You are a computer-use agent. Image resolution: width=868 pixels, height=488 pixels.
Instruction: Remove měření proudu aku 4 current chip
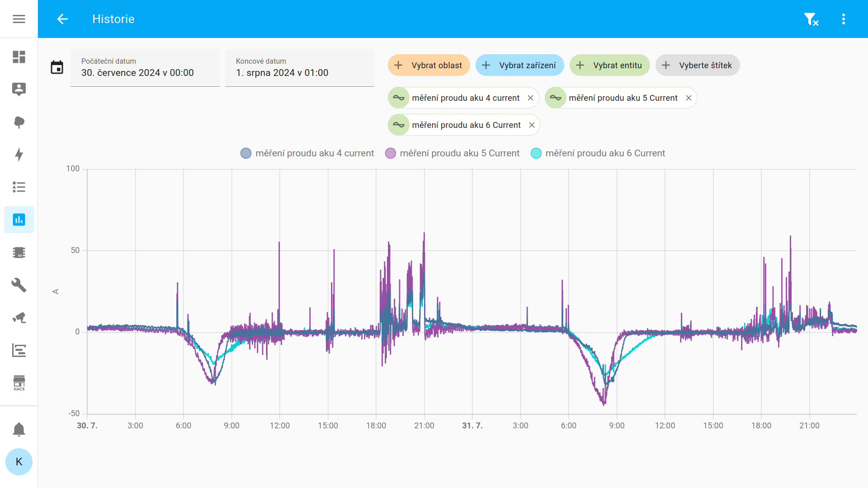tap(530, 98)
